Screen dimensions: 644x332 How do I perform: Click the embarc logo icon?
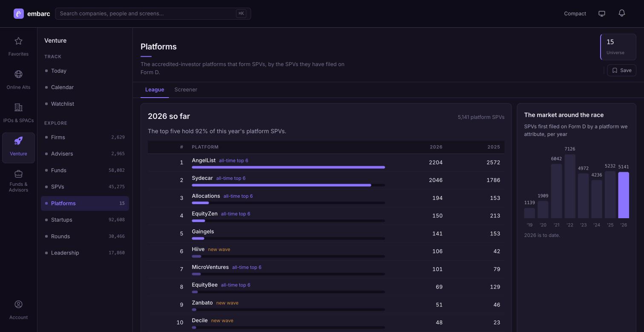19,14
